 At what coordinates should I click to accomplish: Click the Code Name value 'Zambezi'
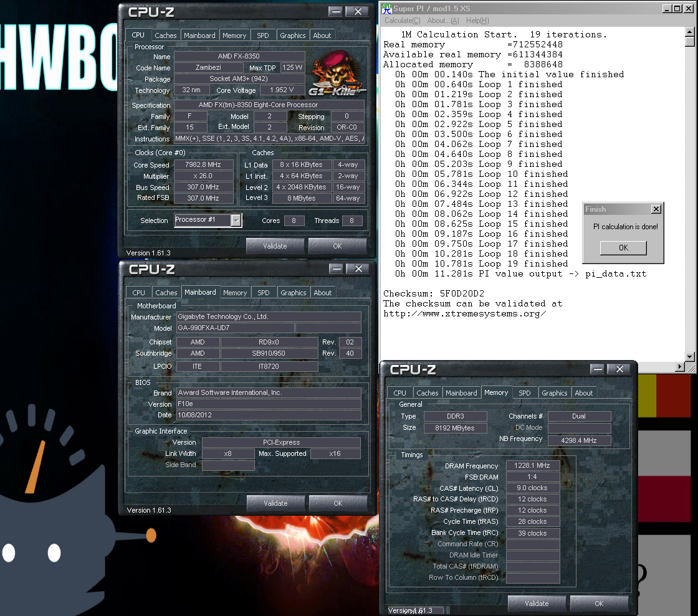[x=208, y=67]
